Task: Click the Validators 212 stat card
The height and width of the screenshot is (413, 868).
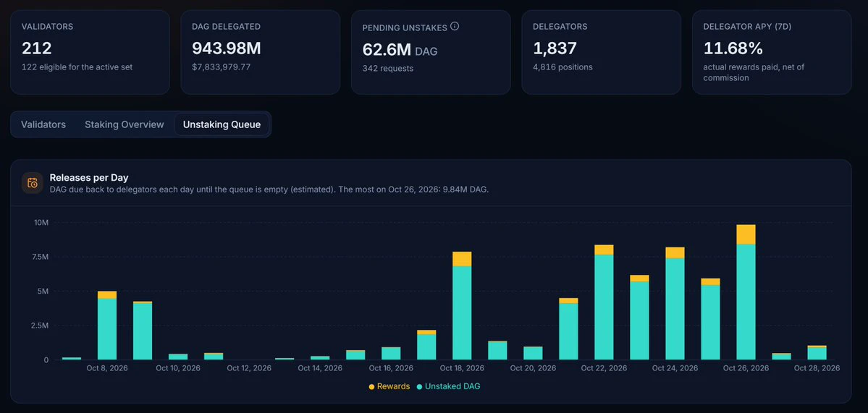Action: (90, 52)
